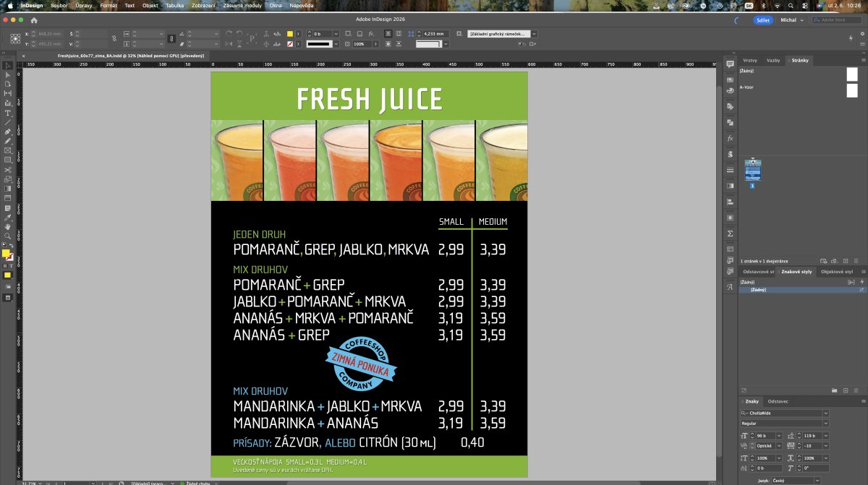The height and width of the screenshot is (485, 868).
Task: Click the Home icon in the top bar
Action: click(33, 20)
